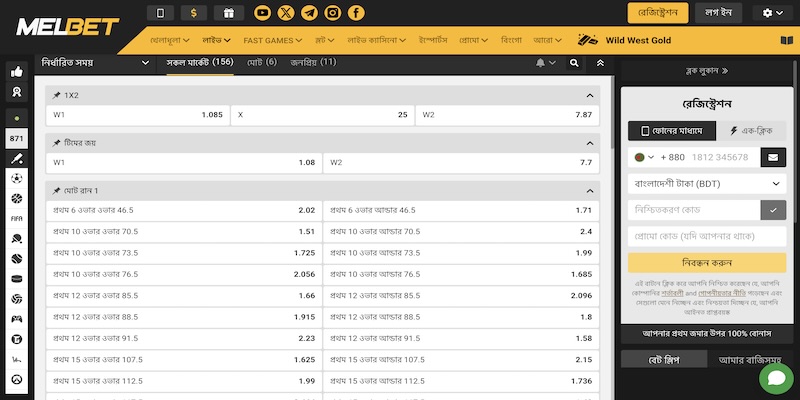Viewport: 800px width, 400px height.
Task: Open the Bangladeshi Taka currency dropdown
Action: [x=706, y=184]
